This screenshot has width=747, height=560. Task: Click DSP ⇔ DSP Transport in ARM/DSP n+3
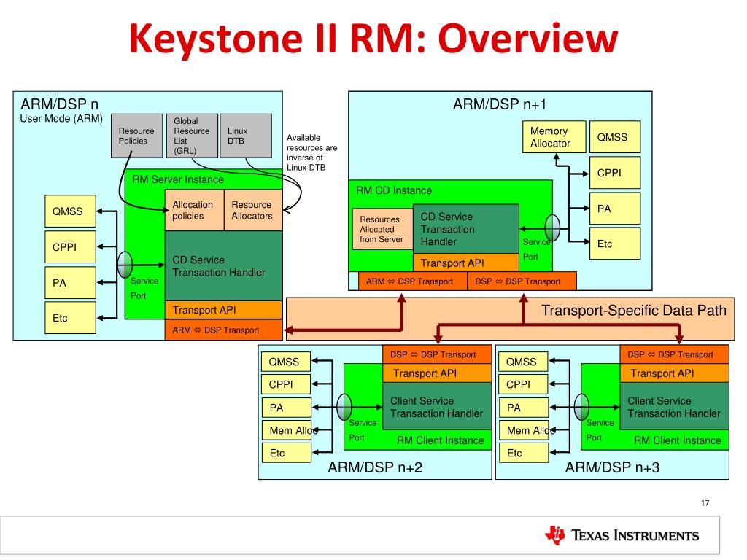pyautogui.click(x=674, y=355)
